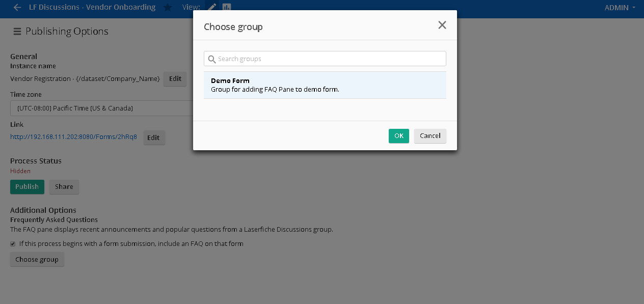
Task: Expand the Time zone dropdown
Action: (101, 108)
